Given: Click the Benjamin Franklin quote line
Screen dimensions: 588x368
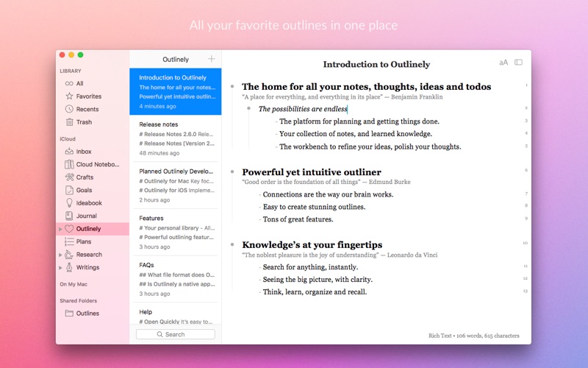Looking at the screenshot, I should click(x=342, y=97).
